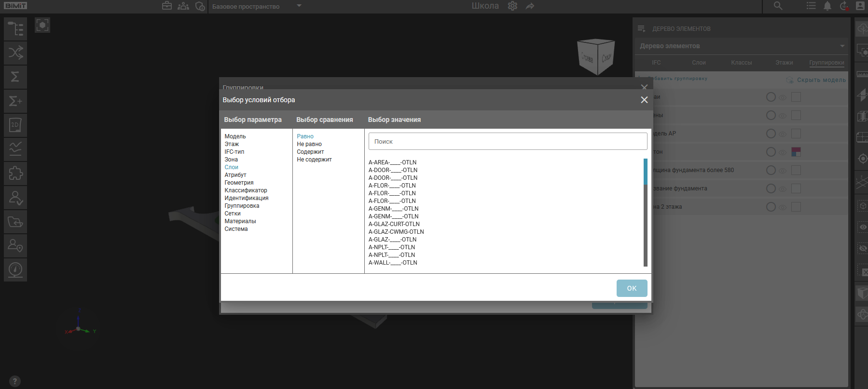
Task: Tick the checkbox on the 'на 2 этажа' row
Action: [796, 207]
